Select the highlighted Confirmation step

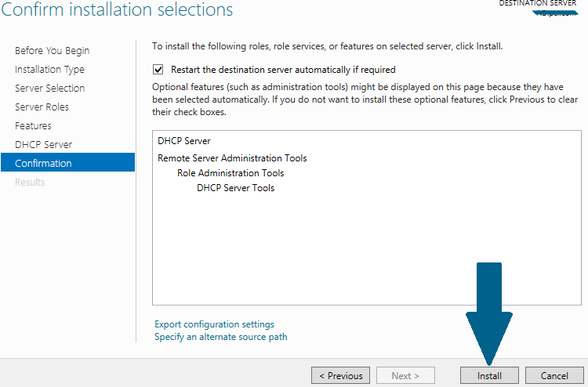coord(43,164)
